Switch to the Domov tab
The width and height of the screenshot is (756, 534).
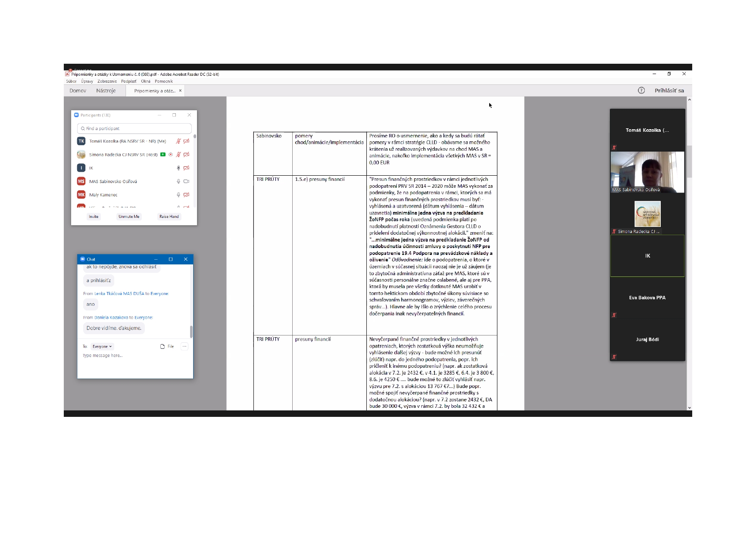[x=78, y=91]
